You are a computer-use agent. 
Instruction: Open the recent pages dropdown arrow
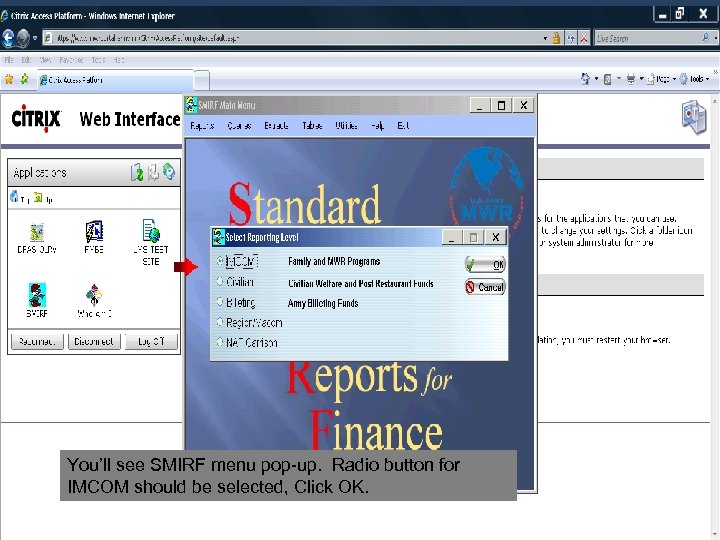click(x=35, y=38)
